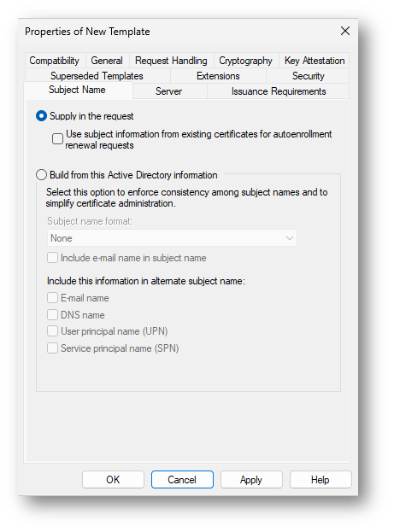This screenshot has width=394, height=532.
Task: Open the Security tab
Action: pyautogui.click(x=308, y=76)
